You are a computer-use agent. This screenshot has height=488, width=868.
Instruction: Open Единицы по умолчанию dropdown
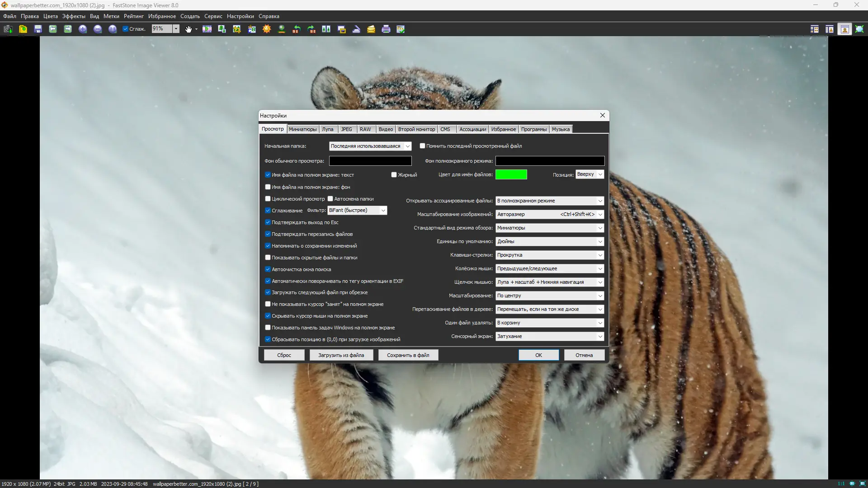pyautogui.click(x=550, y=241)
